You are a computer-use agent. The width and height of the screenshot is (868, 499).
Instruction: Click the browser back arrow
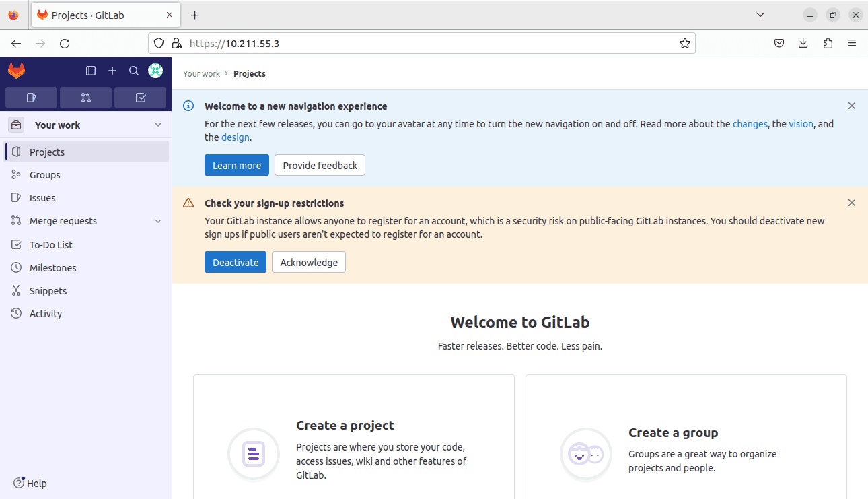pos(16,43)
